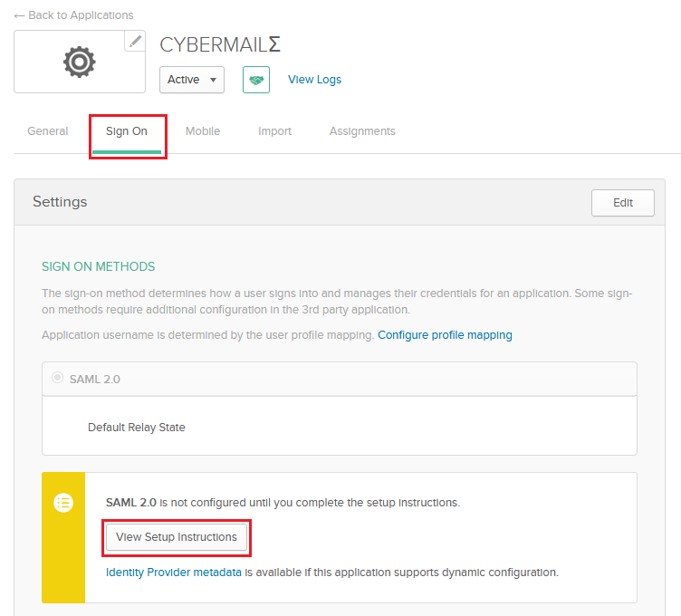The width and height of the screenshot is (681, 616).
Task: Open Configure profile mapping link
Action: point(445,335)
